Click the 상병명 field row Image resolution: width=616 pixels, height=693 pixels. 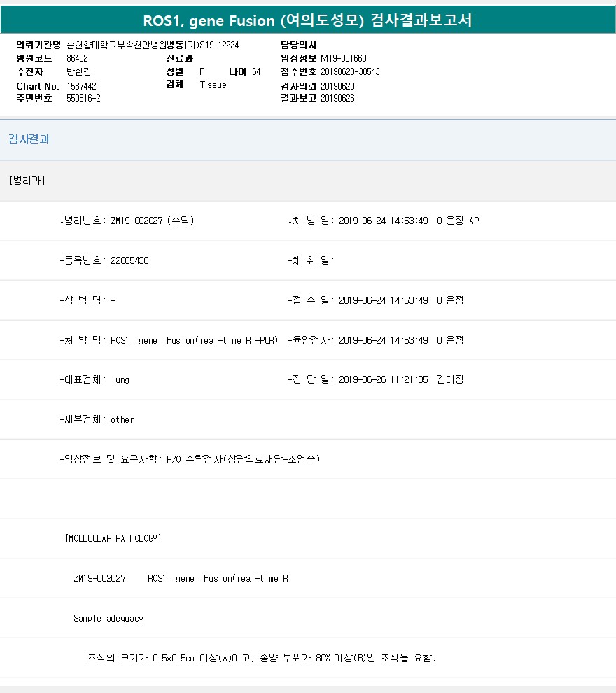[x=88, y=301]
